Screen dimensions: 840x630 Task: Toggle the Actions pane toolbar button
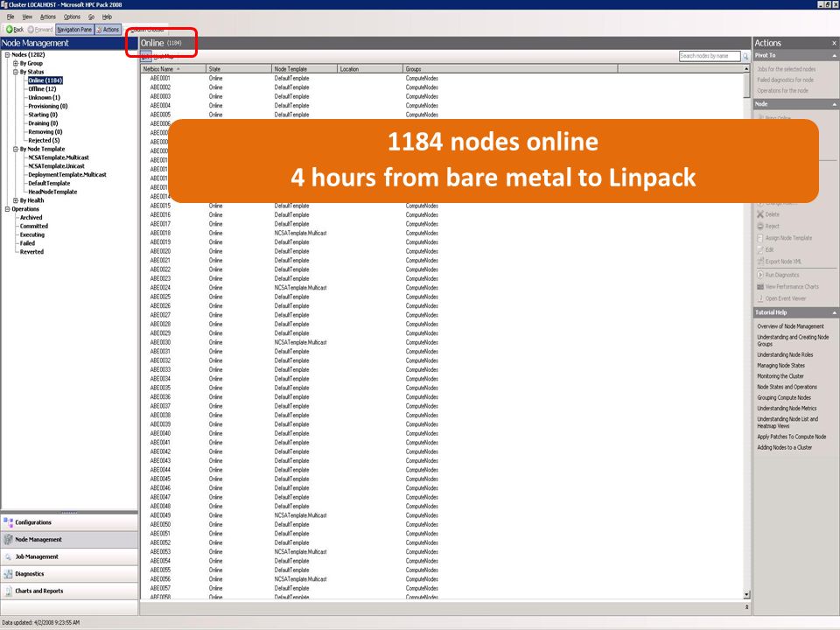pos(108,30)
